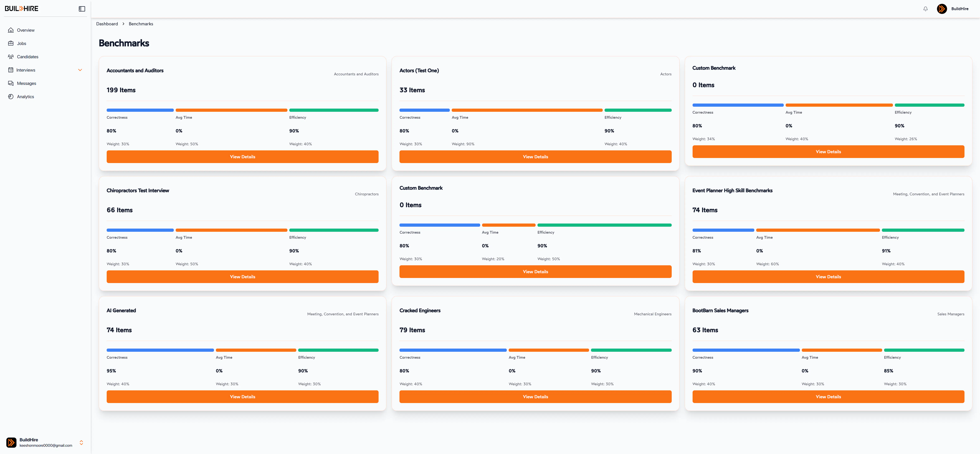View details for BootBarn Sales Managers

click(x=828, y=397)
